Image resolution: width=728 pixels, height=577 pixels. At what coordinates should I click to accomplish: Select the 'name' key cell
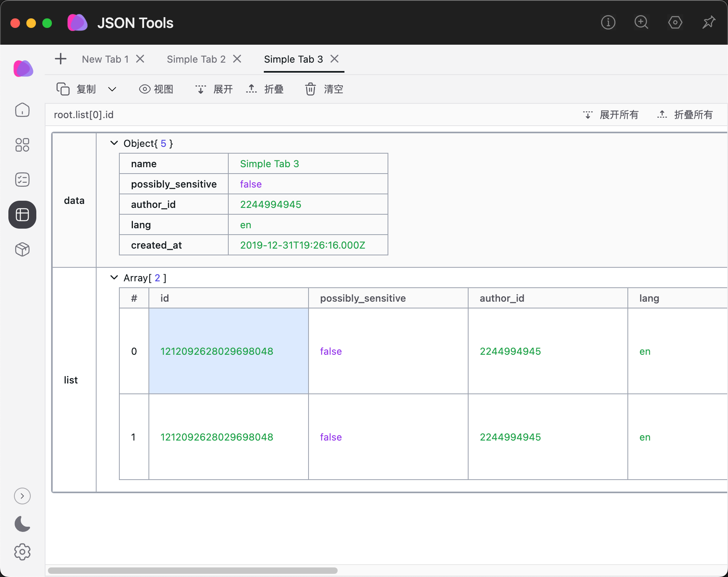point(174,164)
